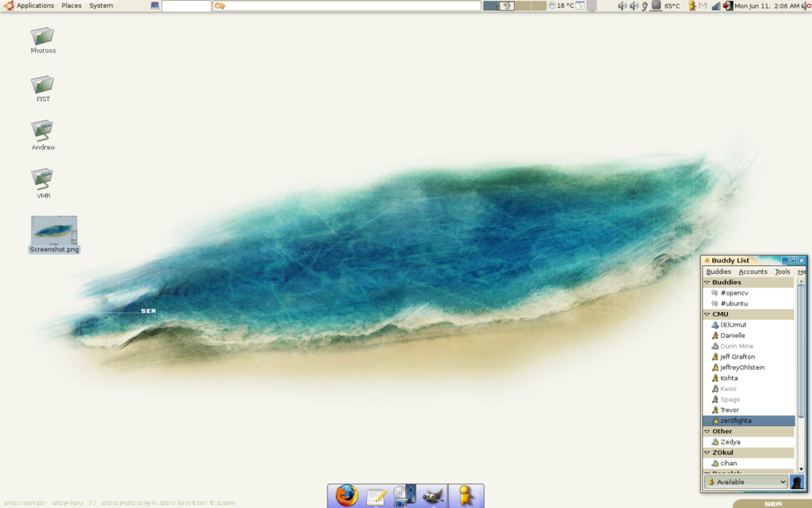Viewport: 812px width, 508px height.
Task: Select buddy cihan
Action: [749, 464]
